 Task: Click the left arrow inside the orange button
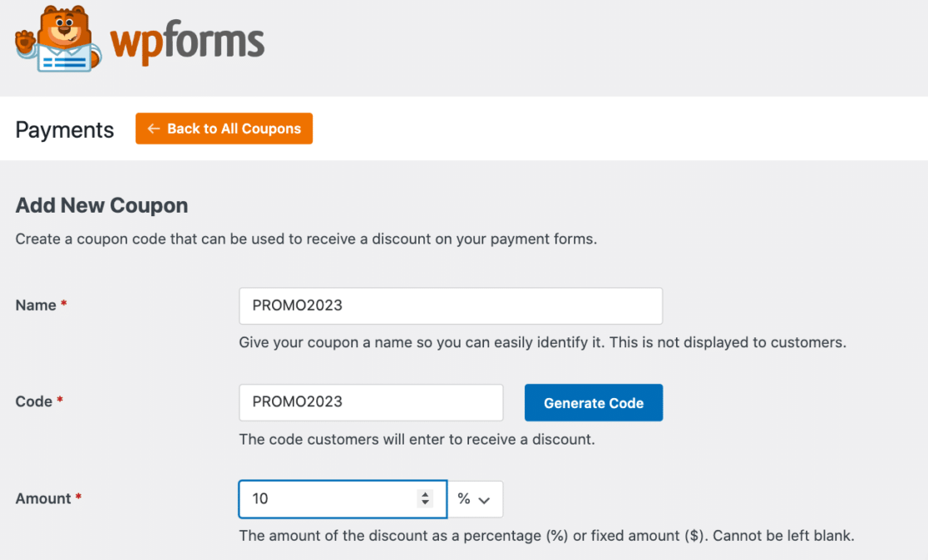153,129
